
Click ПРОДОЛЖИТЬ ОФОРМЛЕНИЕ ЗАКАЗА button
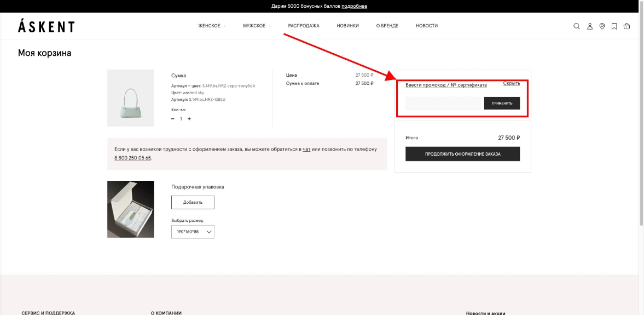(x=462, y=154)
